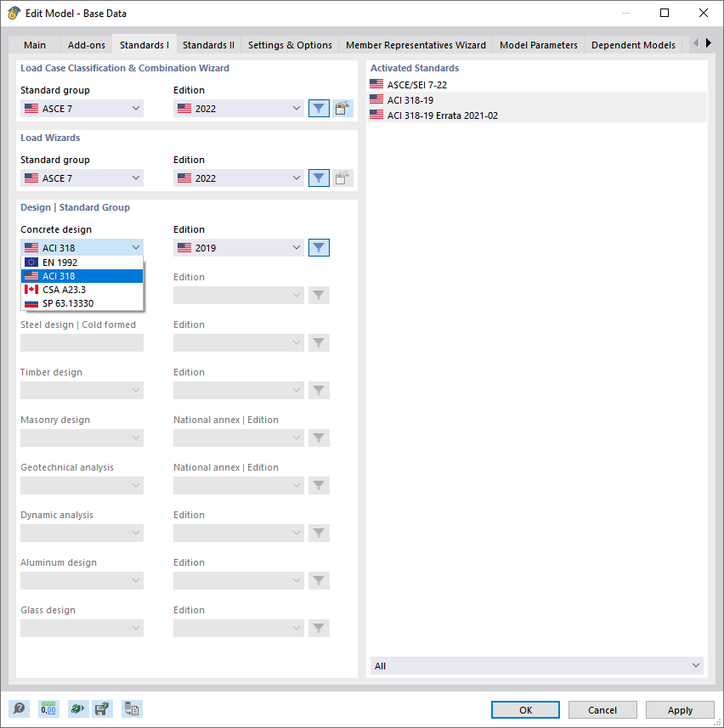
Task: Click the database list icon in bottom toolbar
Action: coord(132,709)
